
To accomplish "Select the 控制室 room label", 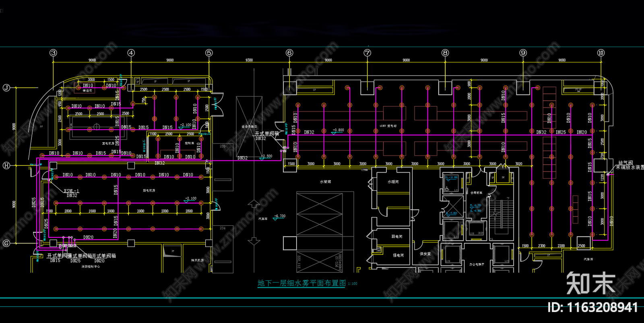I will coord(189,143).
